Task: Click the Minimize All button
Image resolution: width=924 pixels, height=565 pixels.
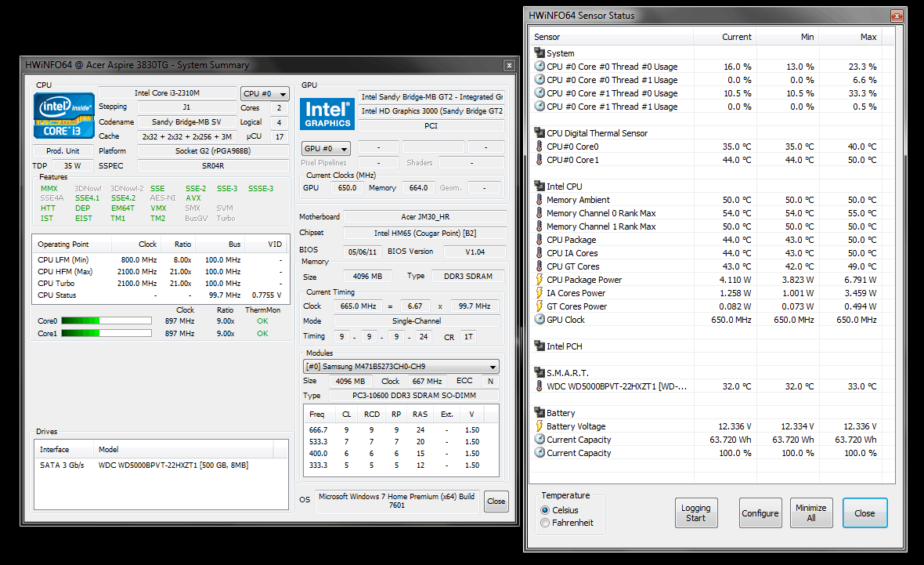Action: [811, 512]
